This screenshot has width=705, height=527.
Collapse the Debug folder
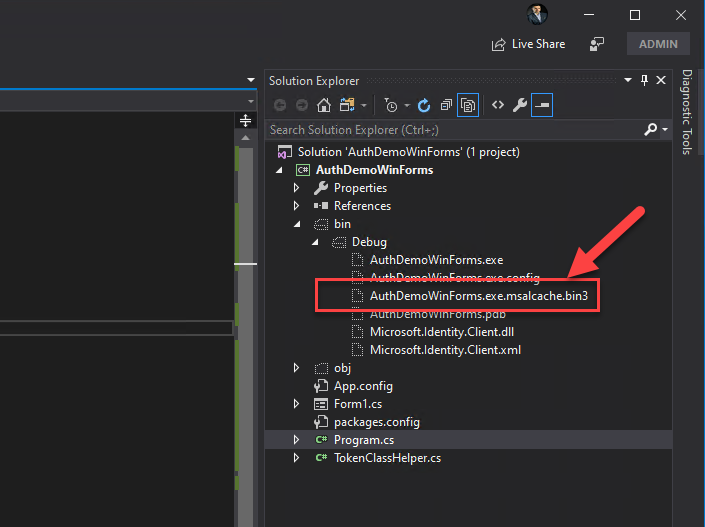click(315, 242)
